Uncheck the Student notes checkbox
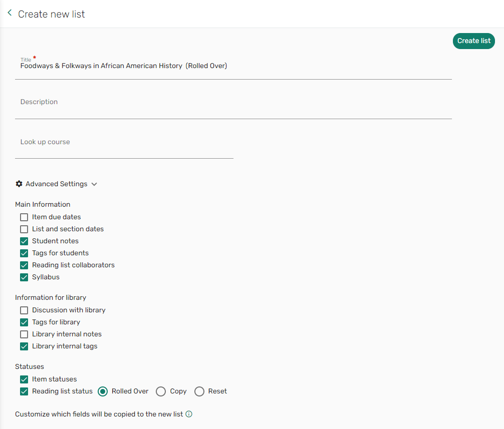504x429 pixels. click(24, 241)
